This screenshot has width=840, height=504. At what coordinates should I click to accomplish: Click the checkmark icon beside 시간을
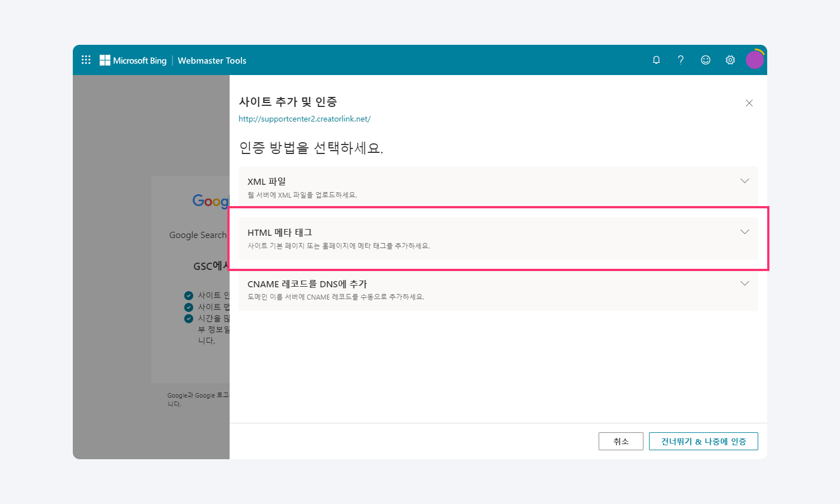tap(189, 319)
